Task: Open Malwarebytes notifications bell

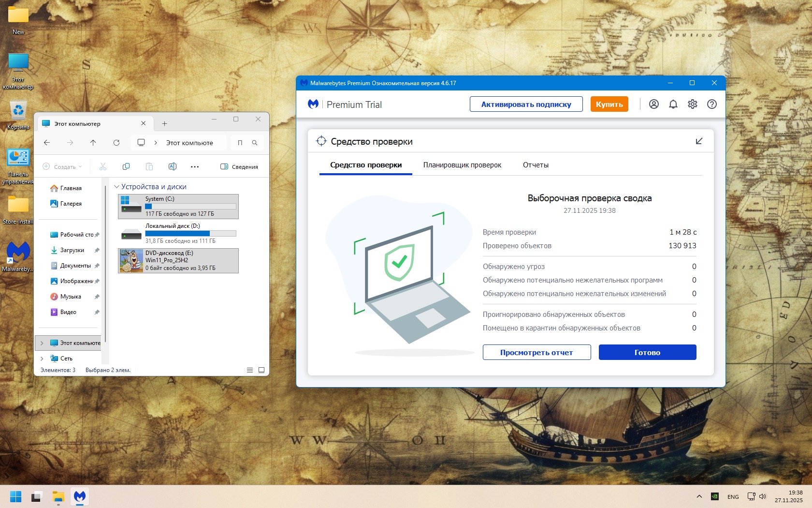Action: 673,104
